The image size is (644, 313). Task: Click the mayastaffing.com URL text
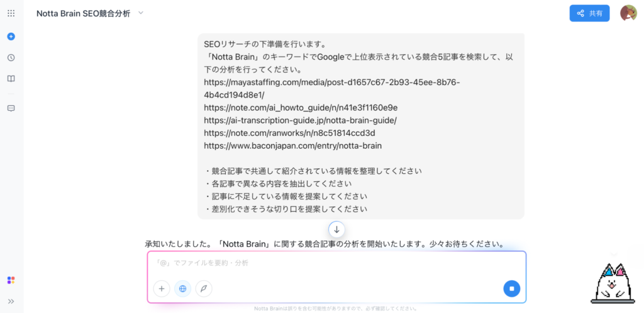(x=332, y=88)
